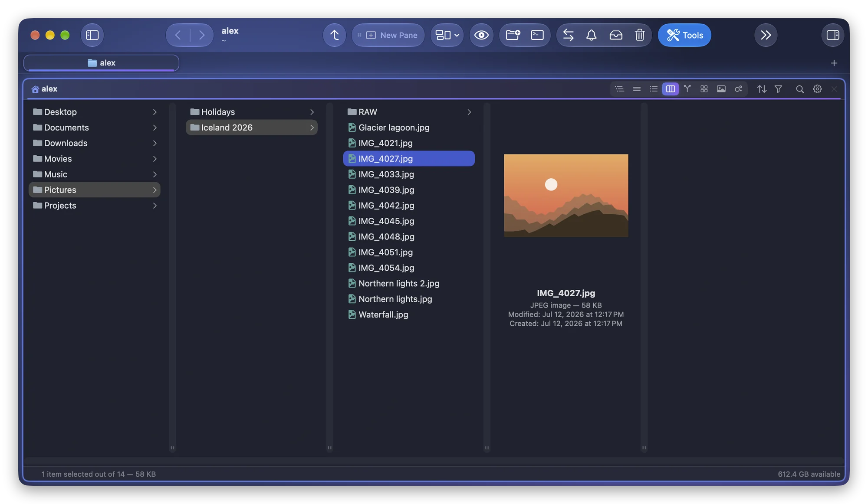Select the bulleted list view mode
The image size is (868, 504).
coord(653,89)
